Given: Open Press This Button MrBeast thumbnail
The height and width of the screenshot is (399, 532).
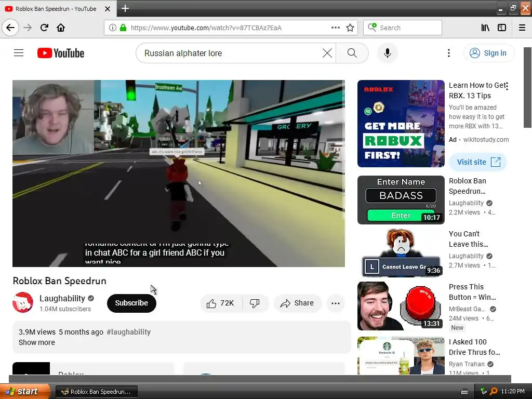Looking at the screenshot, I should [401, 305].
